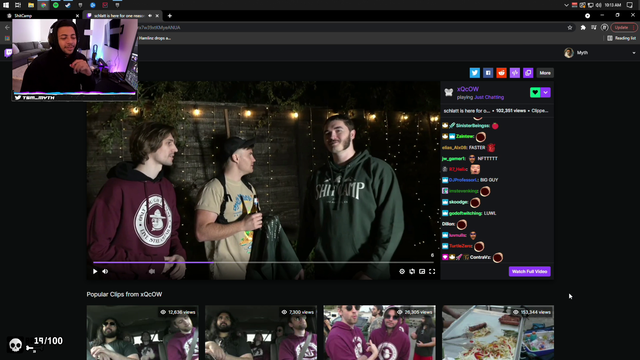The image size is (640, 360).
Task: Click chat username ContraVz
Action: [x=480, y=257]
